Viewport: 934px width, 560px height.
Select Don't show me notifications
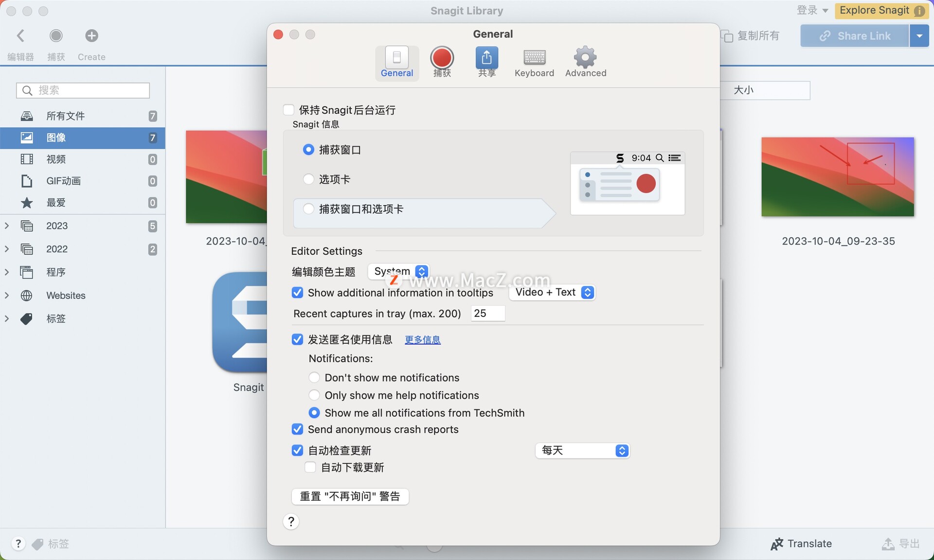(314, 378)
